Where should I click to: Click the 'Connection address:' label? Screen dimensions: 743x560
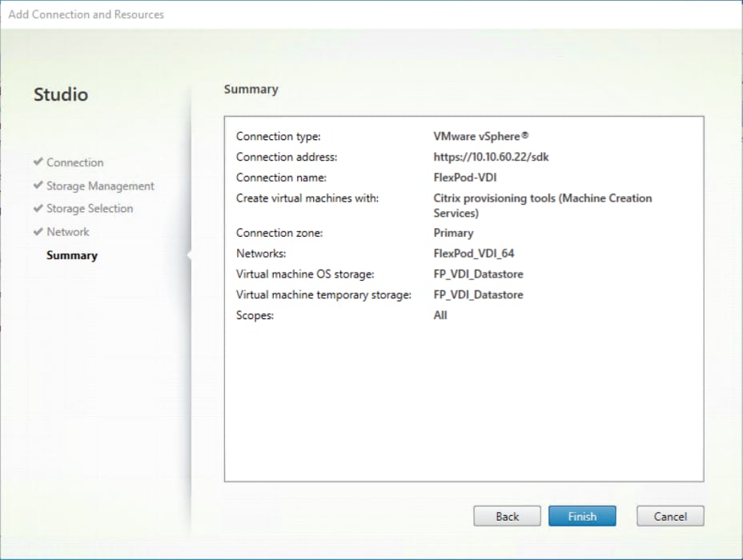pos(287,157)
